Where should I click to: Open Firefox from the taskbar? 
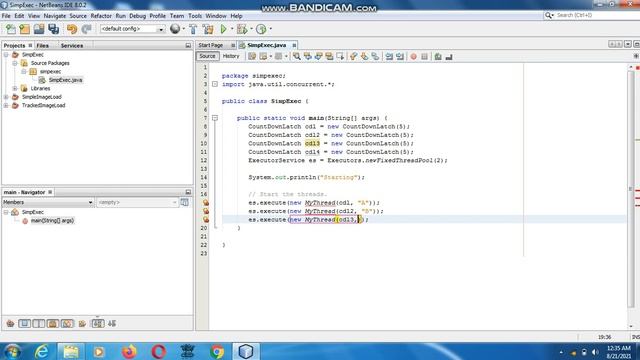click(x=129, y=351)
